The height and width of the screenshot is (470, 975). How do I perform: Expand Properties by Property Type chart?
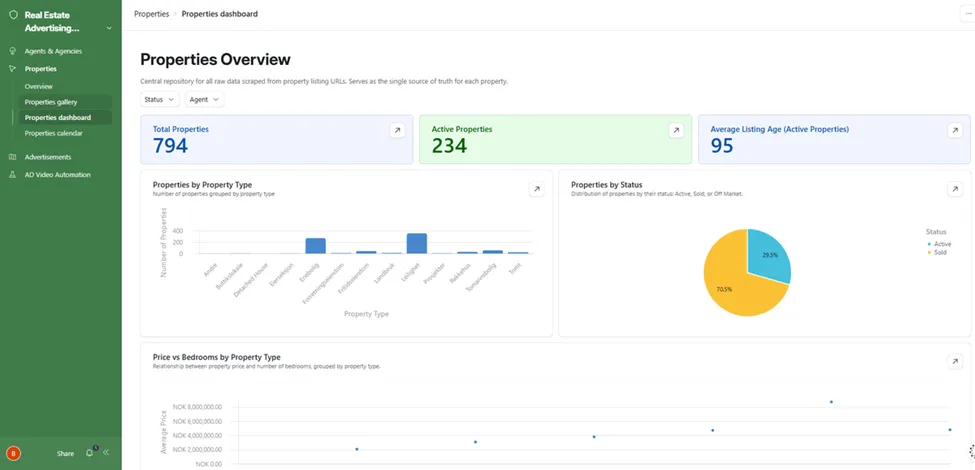(537, 190)
